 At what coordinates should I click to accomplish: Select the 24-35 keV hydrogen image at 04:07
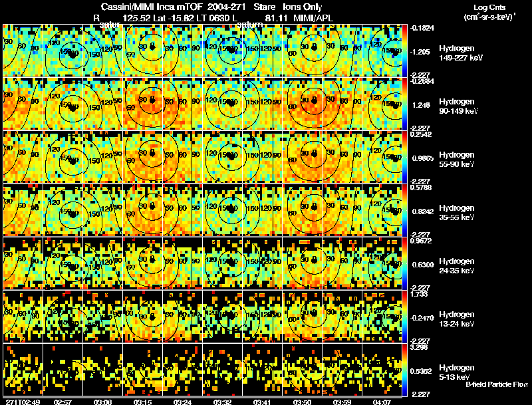[382, 263]
